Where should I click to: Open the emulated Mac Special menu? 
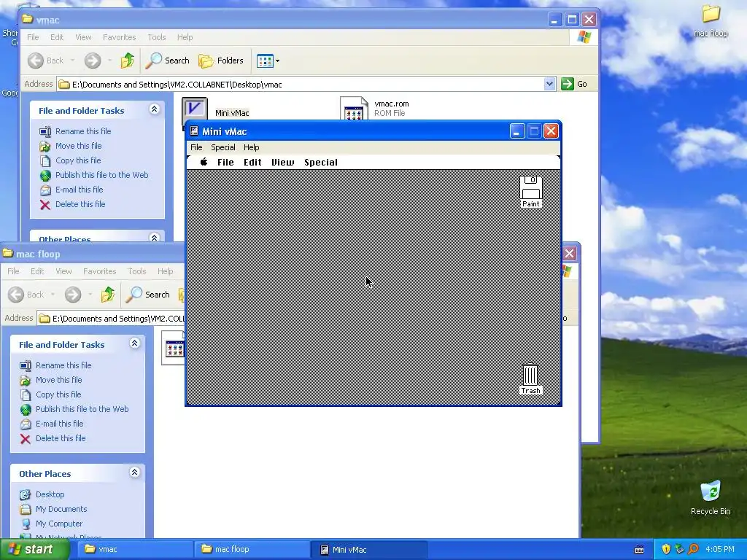(321, 163)
